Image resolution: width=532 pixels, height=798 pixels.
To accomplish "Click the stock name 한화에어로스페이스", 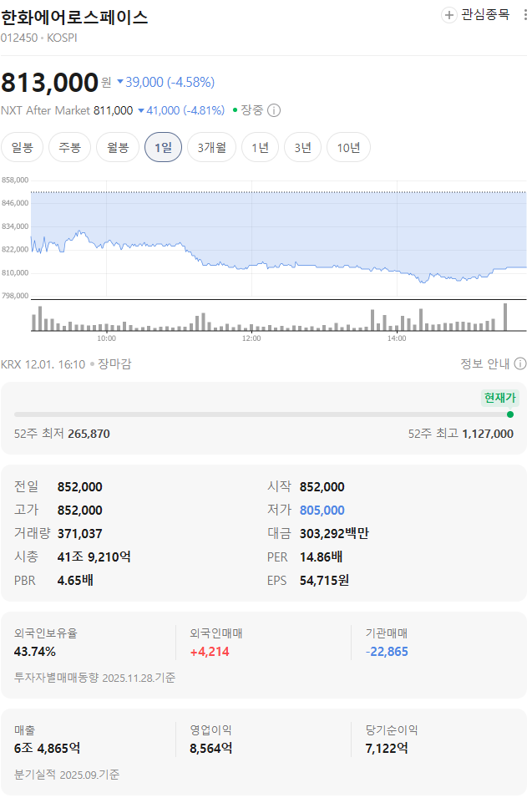I will pos(74,18).
